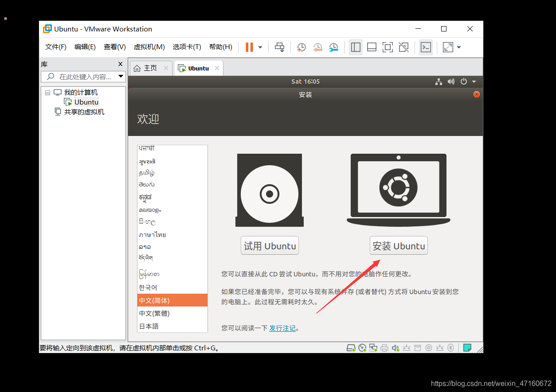Screen dimensions: 556x392
Task: Switch to the Ubuntu tab
Action: pos(199,68)
